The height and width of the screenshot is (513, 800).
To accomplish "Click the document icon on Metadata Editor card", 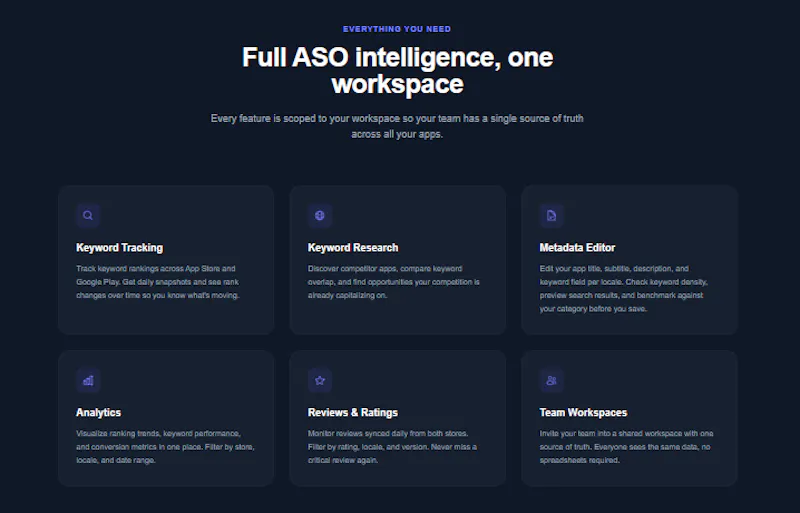I will pyautogui.click(x=552, y=215).
